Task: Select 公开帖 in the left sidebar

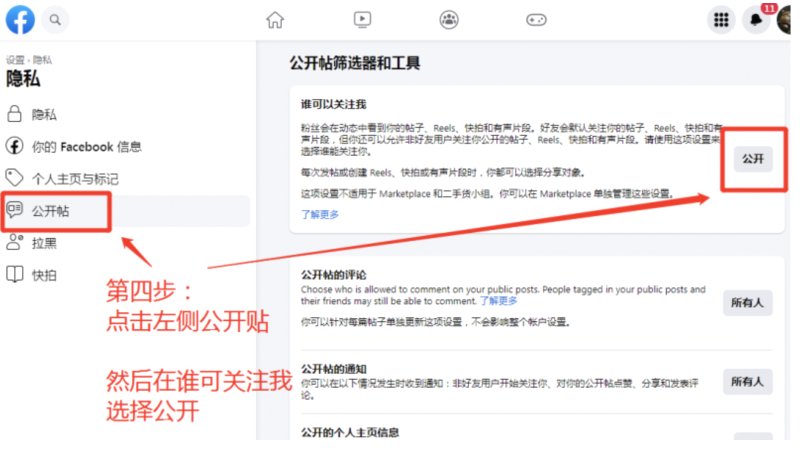Action: tap(50, 211)
